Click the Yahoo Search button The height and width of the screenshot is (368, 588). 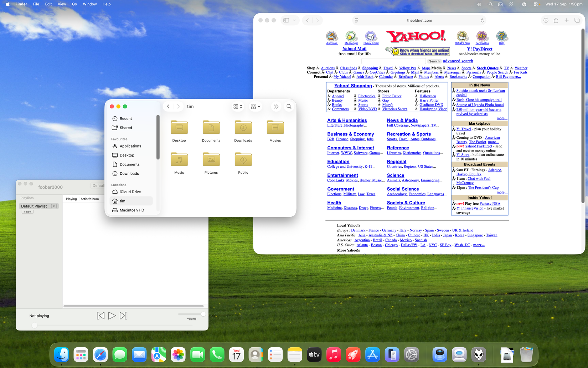[434, 61]
